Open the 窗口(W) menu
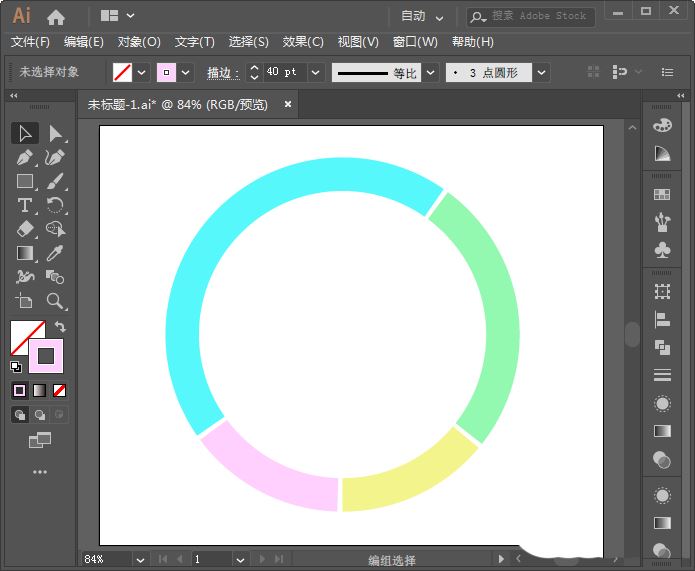Screen dimensions: 695x571 pyautogui.click(x=415, y=42)
